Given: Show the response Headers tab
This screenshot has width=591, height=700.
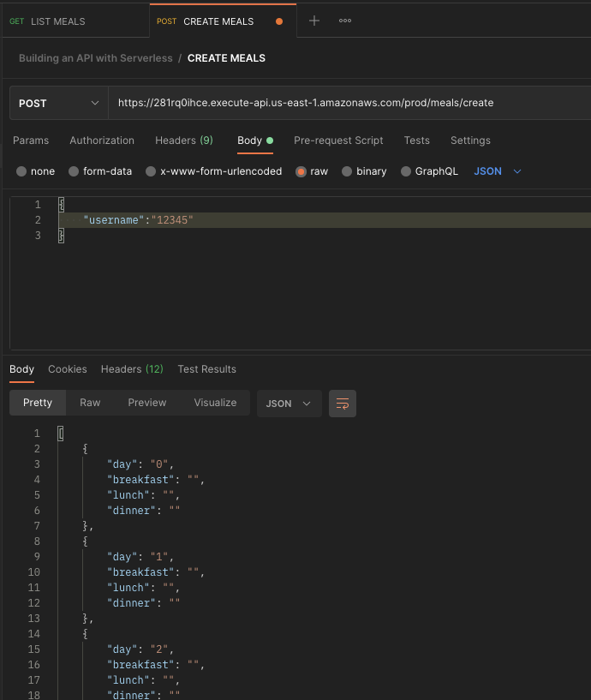Looking at the screenshot, I should (131, 369).
